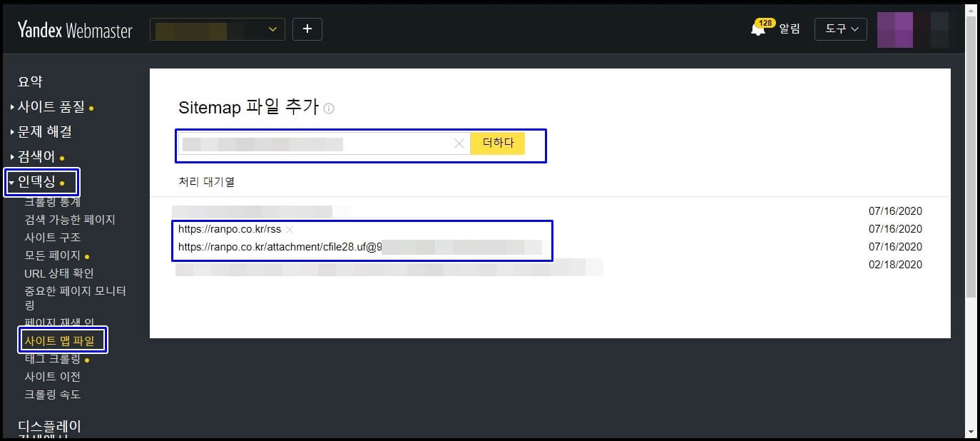
Task: Add a new site with plus button
Action: 307,29
